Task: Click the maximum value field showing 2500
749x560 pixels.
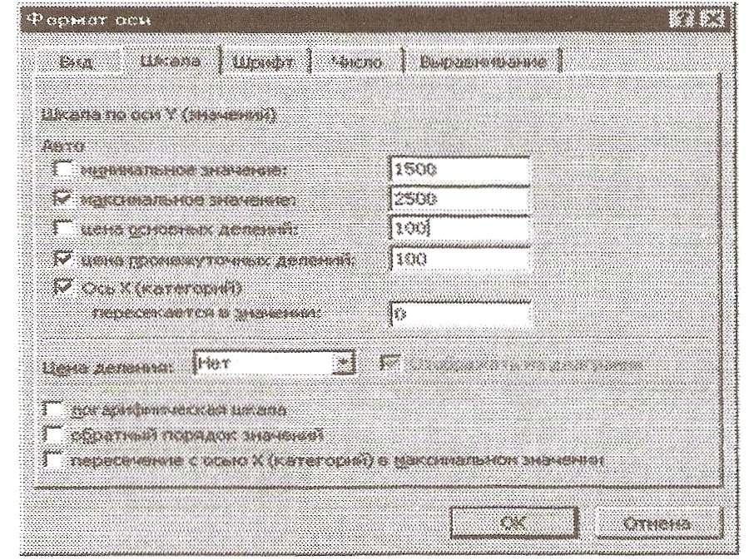Action: click(x=459, y=199)
